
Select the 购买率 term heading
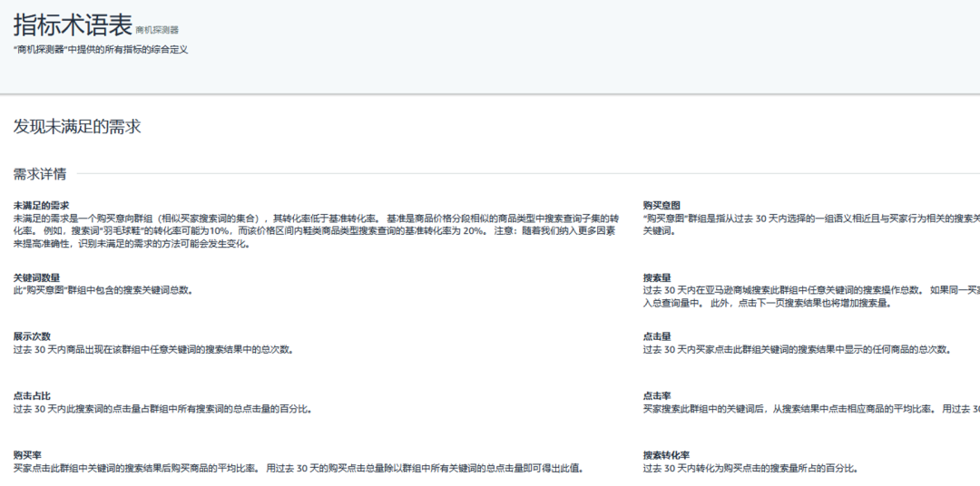click(27, 455)
